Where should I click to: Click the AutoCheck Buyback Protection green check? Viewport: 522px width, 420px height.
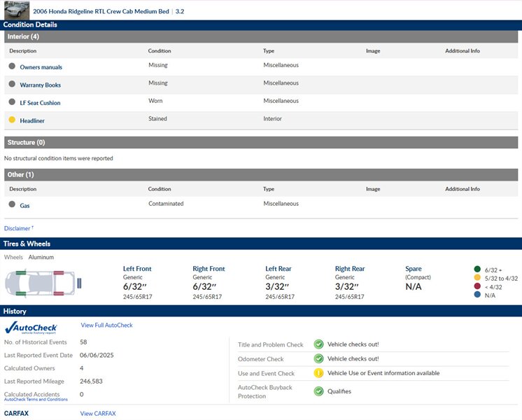coord(318,391)
